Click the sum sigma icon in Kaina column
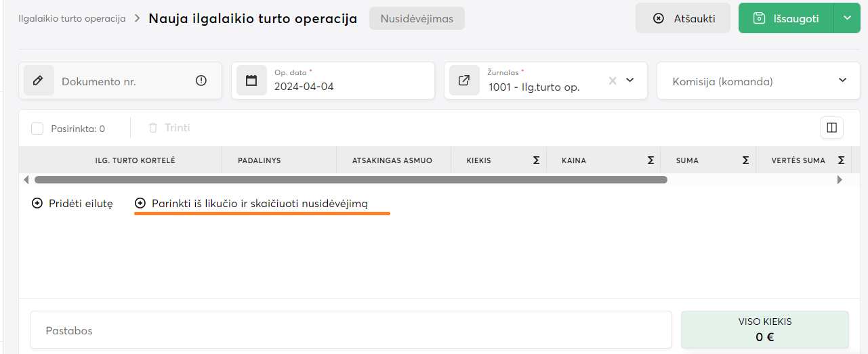 click(650, 160)
